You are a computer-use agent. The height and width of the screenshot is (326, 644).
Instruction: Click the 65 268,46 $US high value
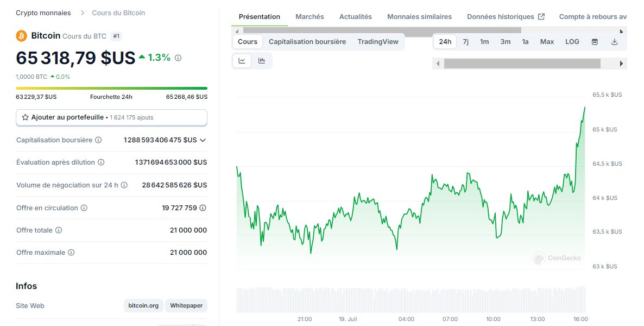pyautogui.click(x=186, y=97)
